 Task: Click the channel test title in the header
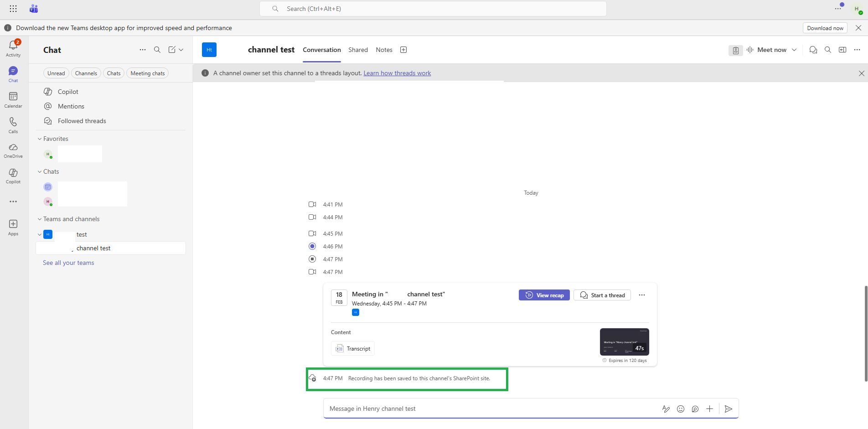[x=271, y=50]
